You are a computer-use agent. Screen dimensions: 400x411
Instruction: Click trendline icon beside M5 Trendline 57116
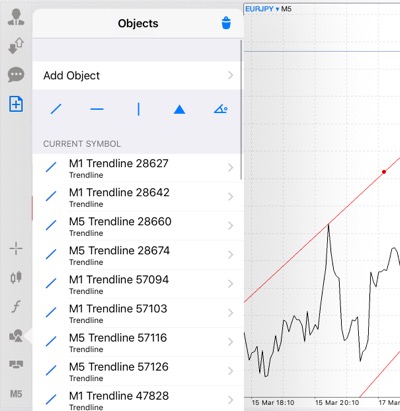(51, 341)
